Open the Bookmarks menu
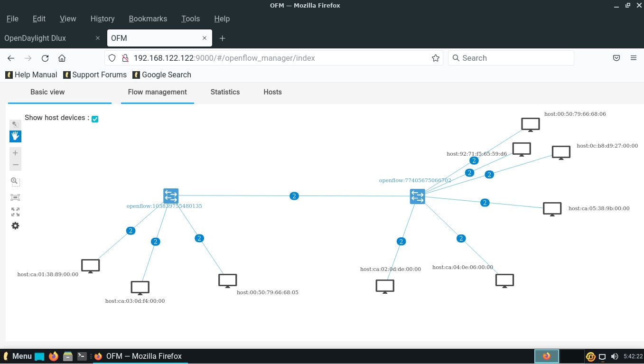The height and width of the screenshot is (364, 644). click(148, 19)
